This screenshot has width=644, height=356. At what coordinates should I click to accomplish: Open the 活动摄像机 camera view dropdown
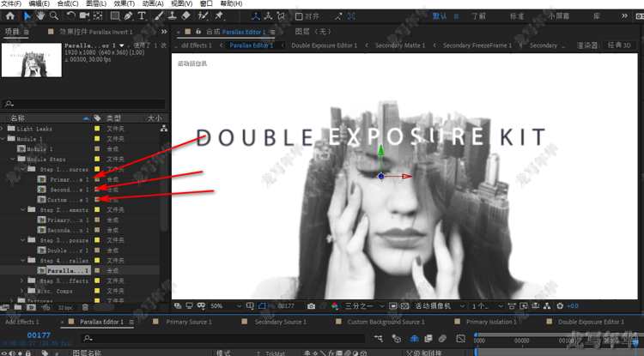440,306
